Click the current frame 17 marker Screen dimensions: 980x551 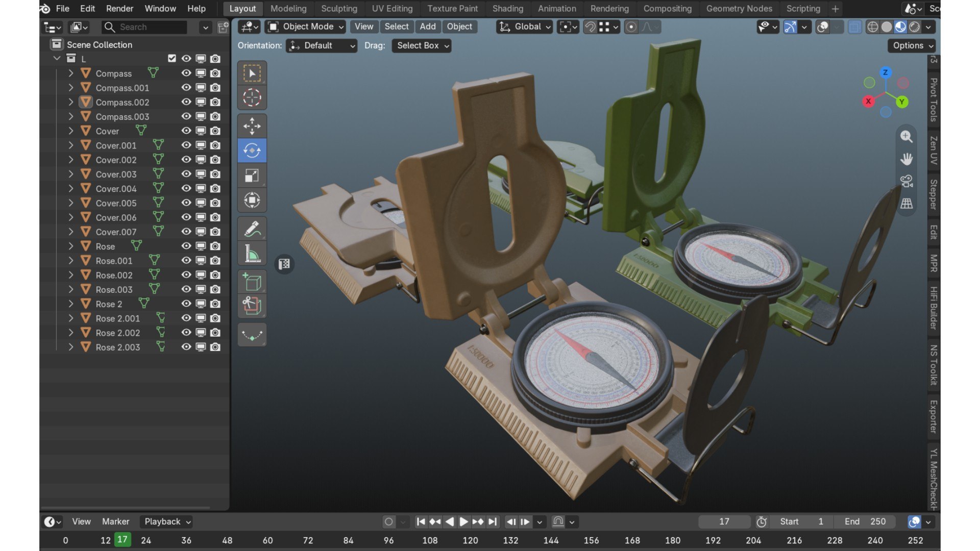[x=122, y=540]
